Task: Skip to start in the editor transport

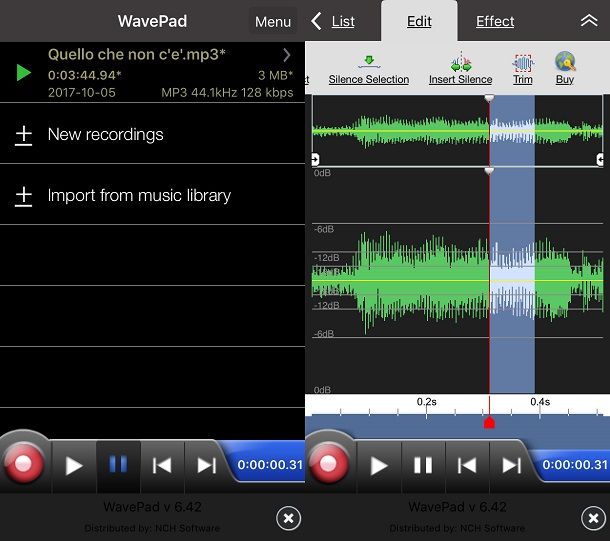Action: [467, 466]
